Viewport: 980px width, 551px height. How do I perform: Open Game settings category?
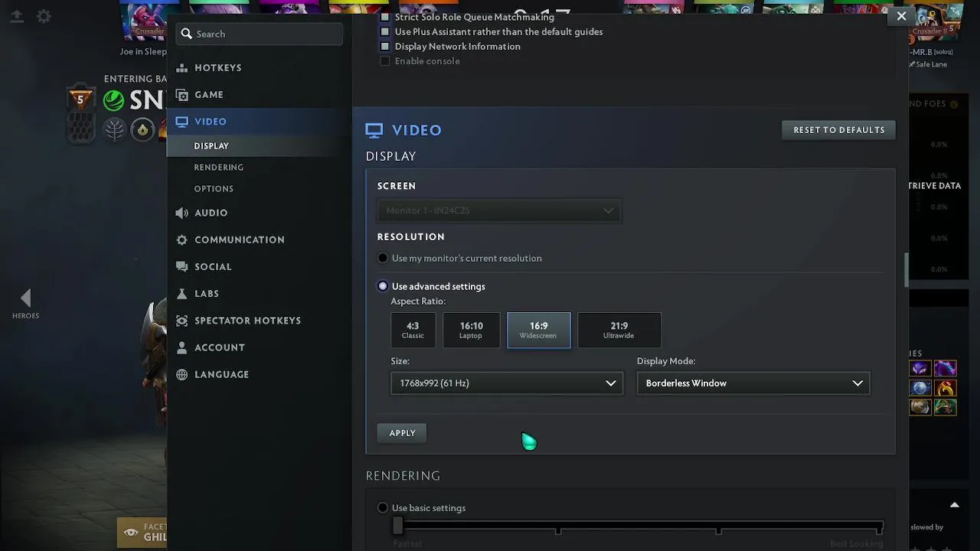[x=209, y=95]
